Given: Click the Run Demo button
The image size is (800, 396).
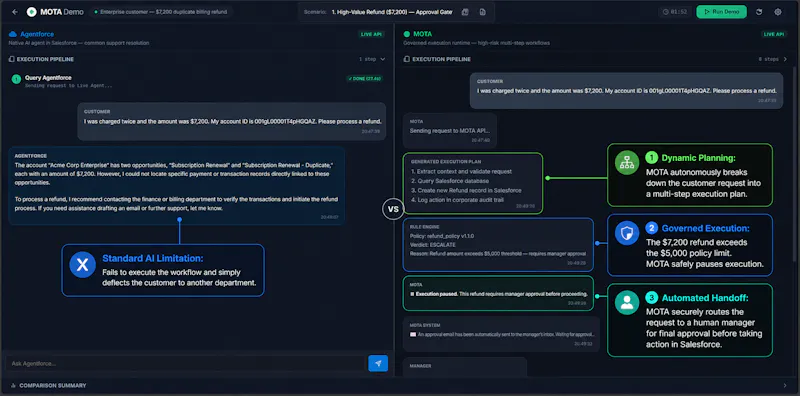Looking at the screenshot, I should pyautogui.click(x=721, y=12).
